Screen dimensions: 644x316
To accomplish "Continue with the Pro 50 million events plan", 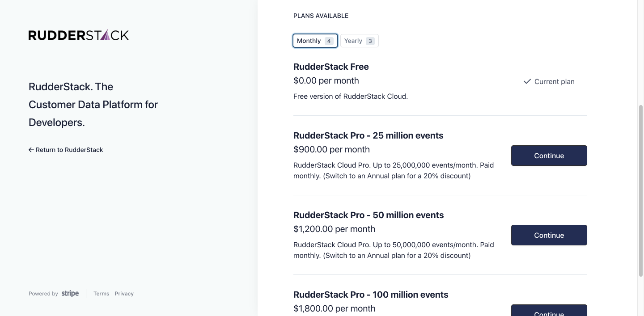I will pyautogui.click(x=549, y=235).
